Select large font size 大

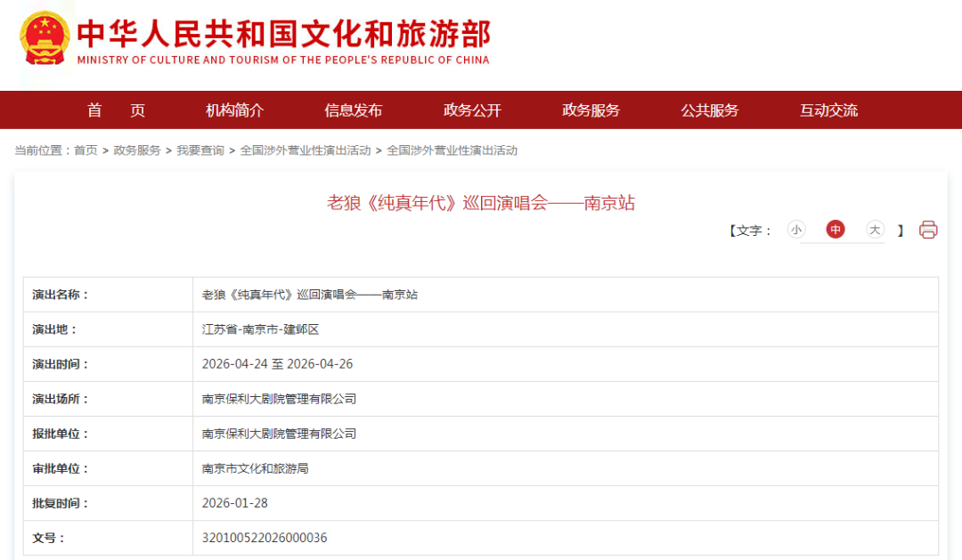(x=875, y=230)
